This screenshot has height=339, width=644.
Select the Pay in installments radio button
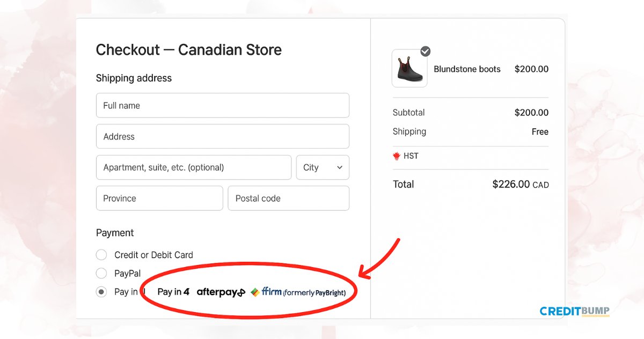pos(101,292)
